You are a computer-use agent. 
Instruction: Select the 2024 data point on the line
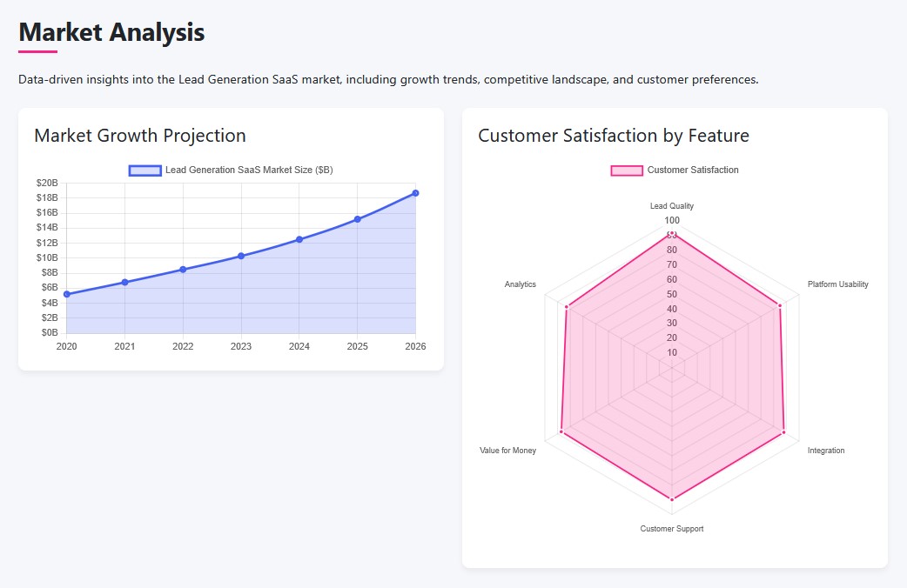pyautogui.click(x=299, y=239)
